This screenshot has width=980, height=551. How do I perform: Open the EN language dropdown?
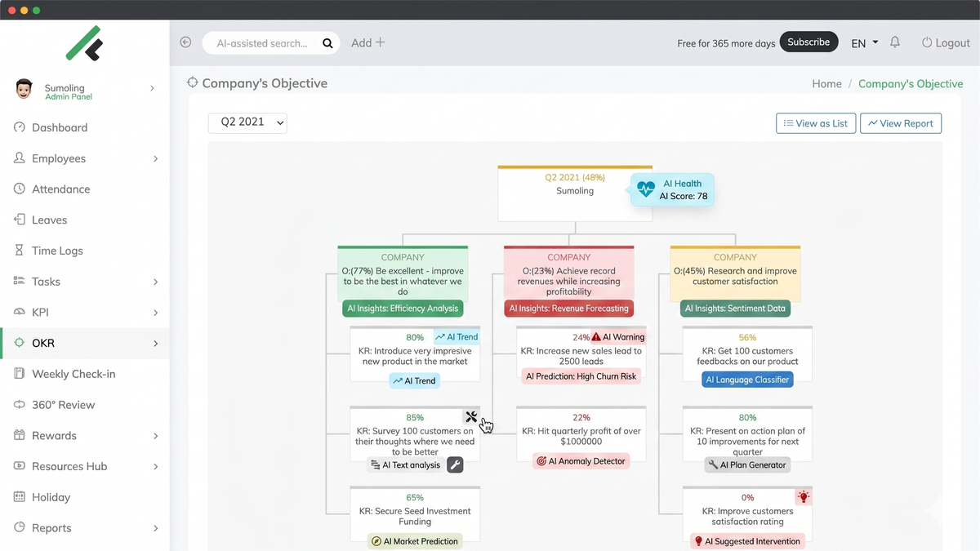864,42
